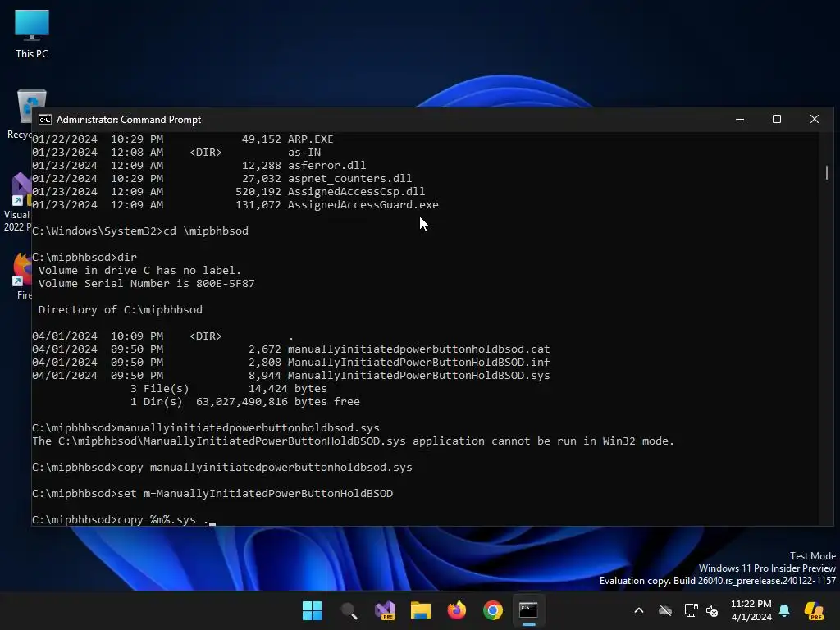
Task: Click the as-IN directory entry
Action: (x=304, y=152)
